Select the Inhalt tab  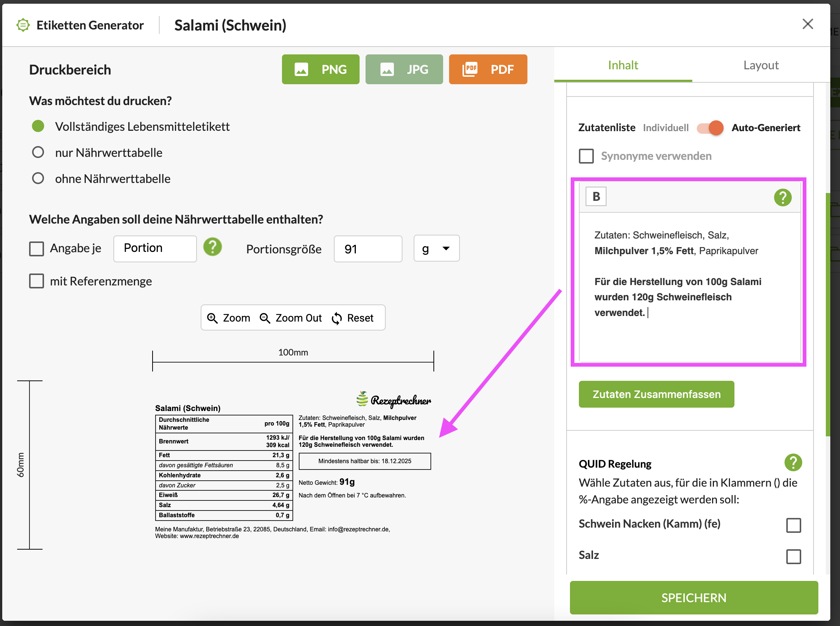click(623, 65)
